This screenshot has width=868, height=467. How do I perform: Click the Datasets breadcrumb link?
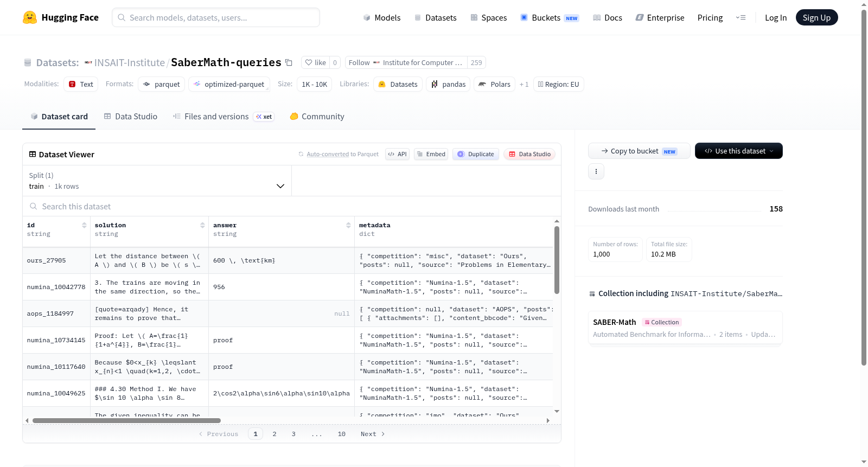tap(57, 62)
